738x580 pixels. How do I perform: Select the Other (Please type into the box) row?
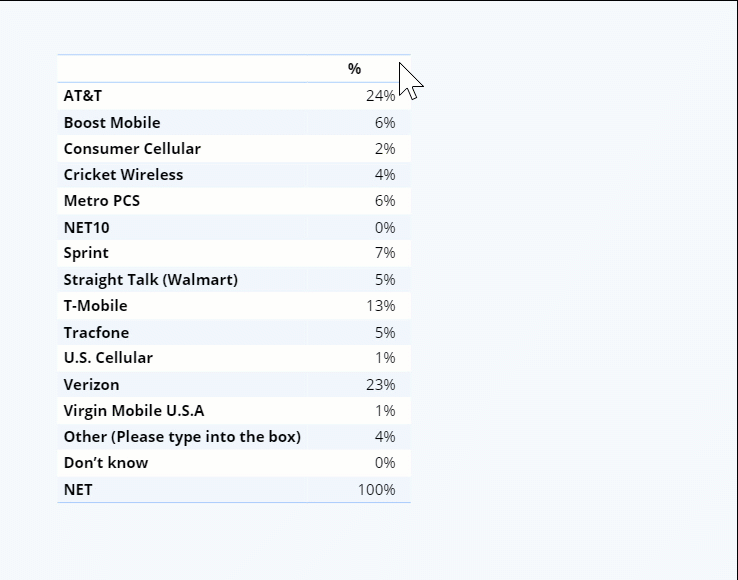click(234, 436)
